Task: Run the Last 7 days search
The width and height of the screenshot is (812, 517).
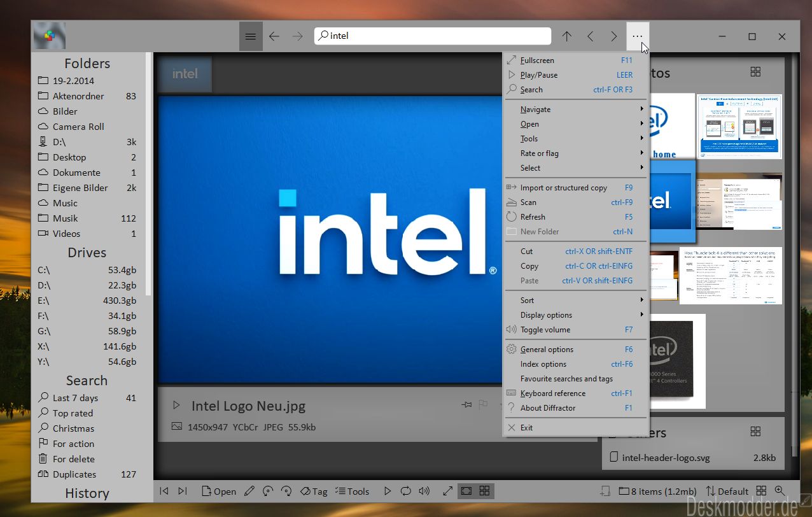Action: click(x=87, y=398)
